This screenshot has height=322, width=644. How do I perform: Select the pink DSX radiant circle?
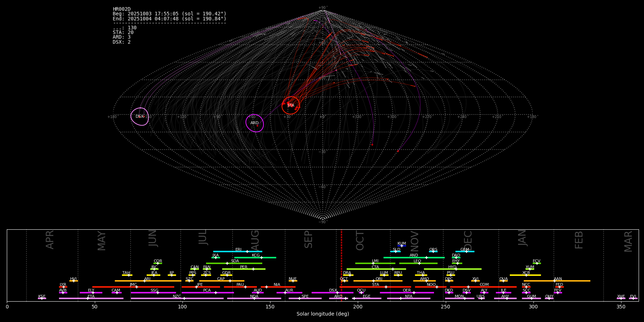pyautogui.click(x=140, y=117)
